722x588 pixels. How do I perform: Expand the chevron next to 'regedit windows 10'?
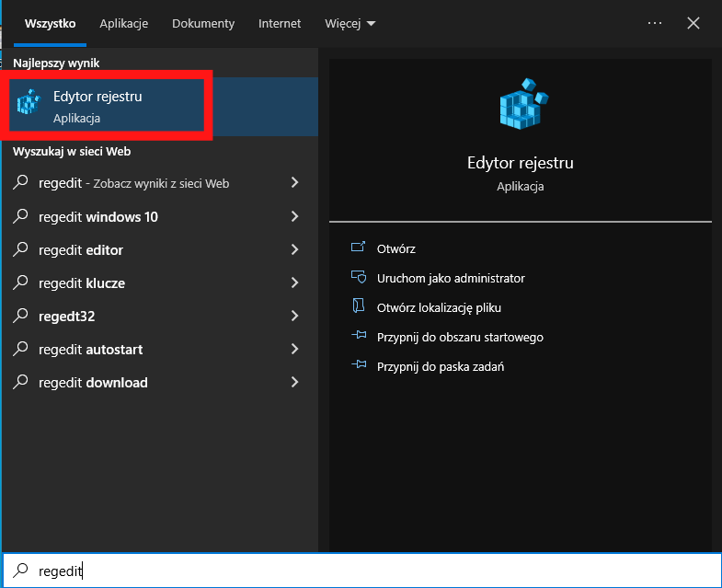294,216
